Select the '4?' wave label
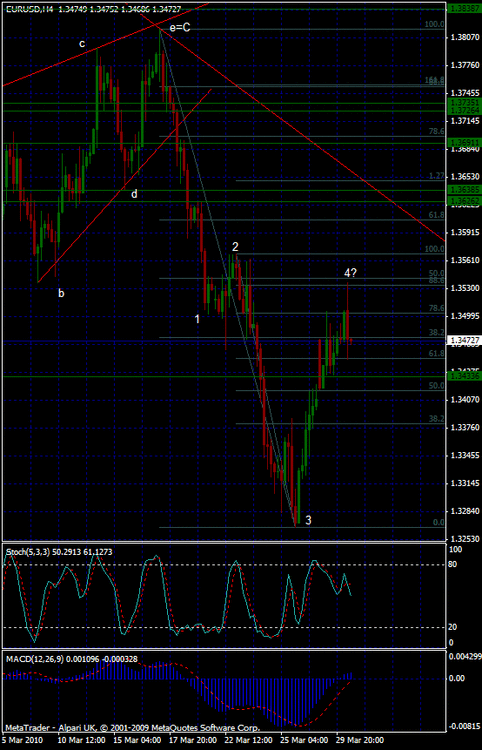This screenshot has height=750, width=482. (x=351, y=273)
